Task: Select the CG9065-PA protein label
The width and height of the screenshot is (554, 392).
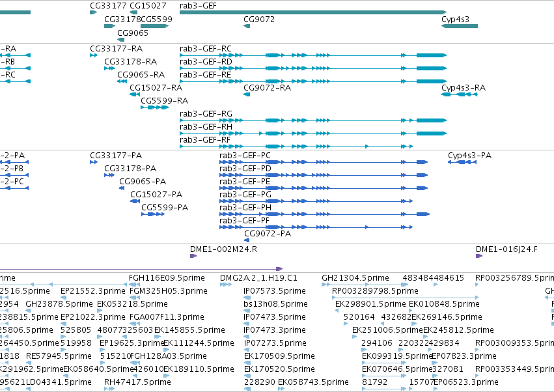Action: 143,182
